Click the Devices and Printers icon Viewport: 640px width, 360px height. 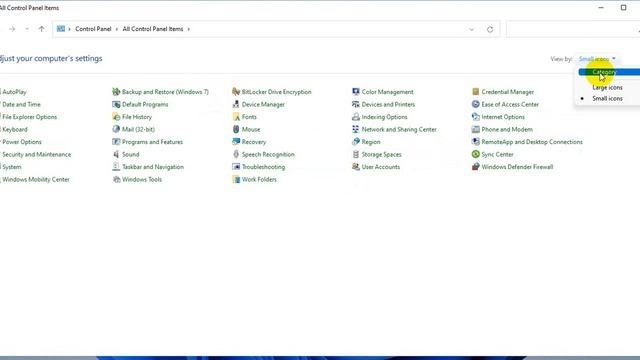pyautogui.click(x=356, y=104)
